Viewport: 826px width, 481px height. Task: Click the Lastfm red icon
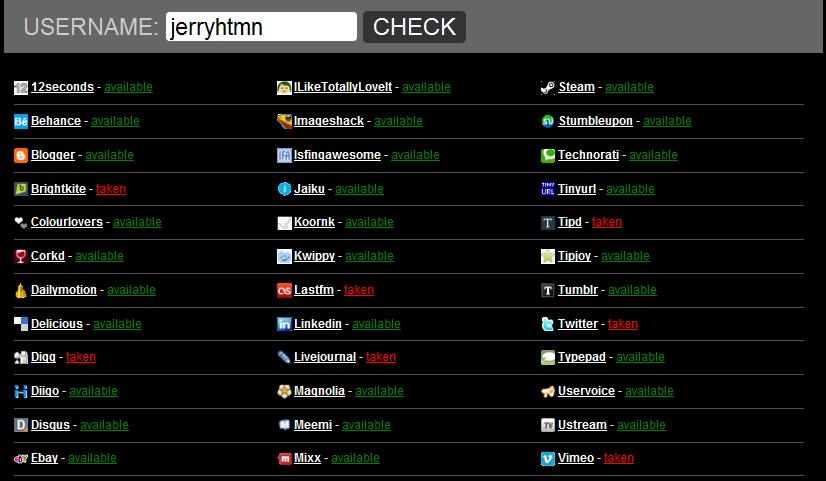[284, 291]
